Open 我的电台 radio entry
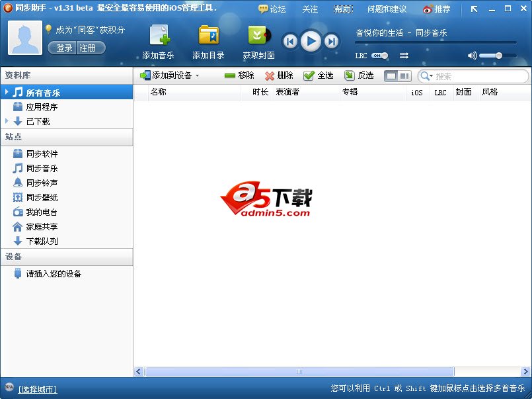This screenshot has width=532, height=399. pyautogui.click(x=67, y=212)
